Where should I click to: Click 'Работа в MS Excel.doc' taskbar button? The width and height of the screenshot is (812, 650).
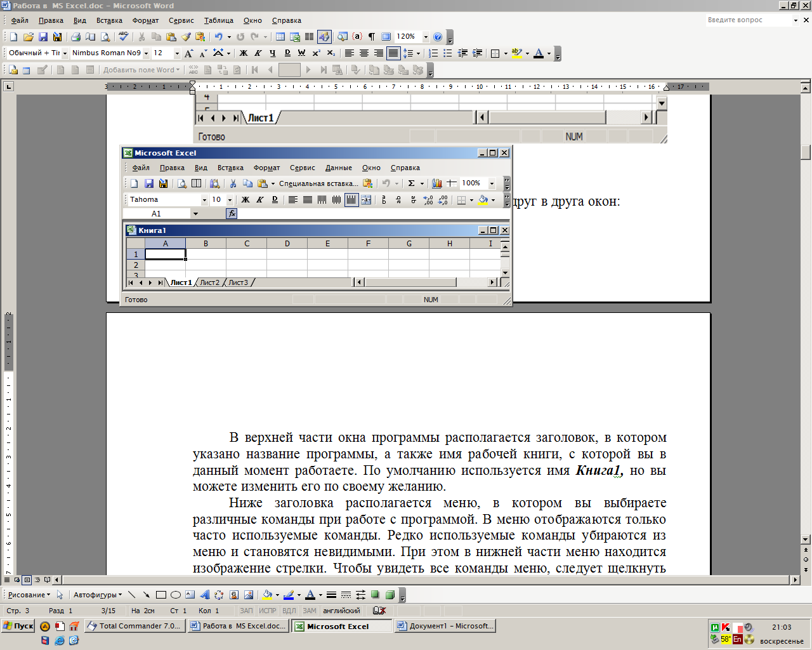(238, 626)
